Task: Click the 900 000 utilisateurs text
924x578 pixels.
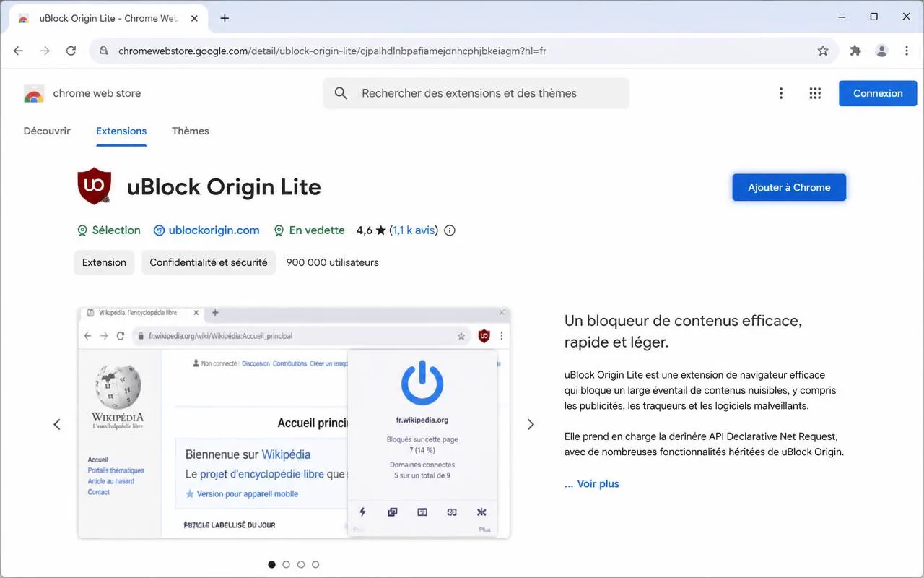Action: click(332, 262)
